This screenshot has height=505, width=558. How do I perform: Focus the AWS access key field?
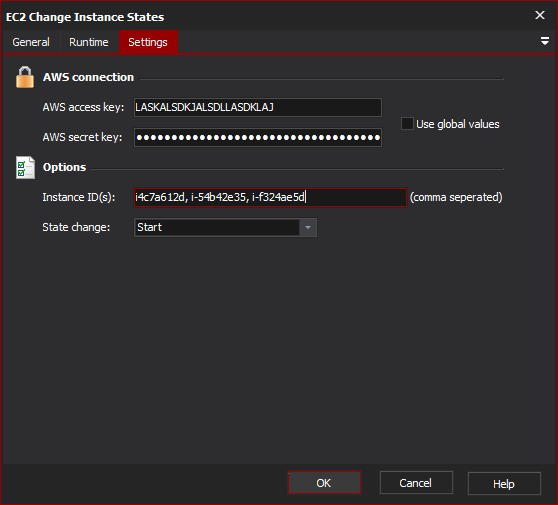pyautogui.click(x=258, y=107)
